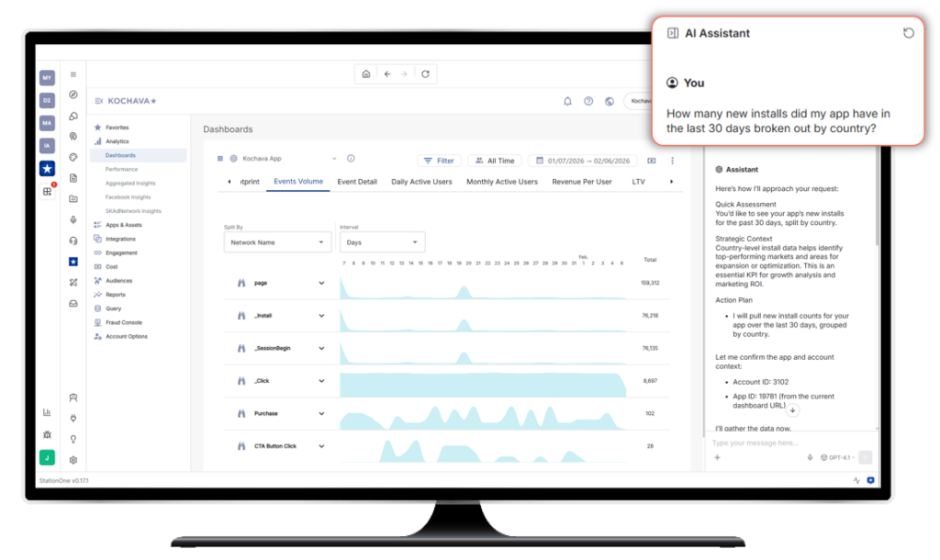Switch to the Daily Active Users tab

click(421, 182)
